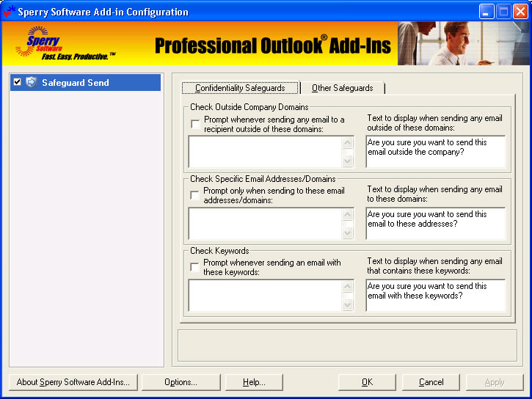Image resolution: width=532 pixels, height=399 pixels.
Task: Select the Safeguard Send list item
Action: pos(86,82)
